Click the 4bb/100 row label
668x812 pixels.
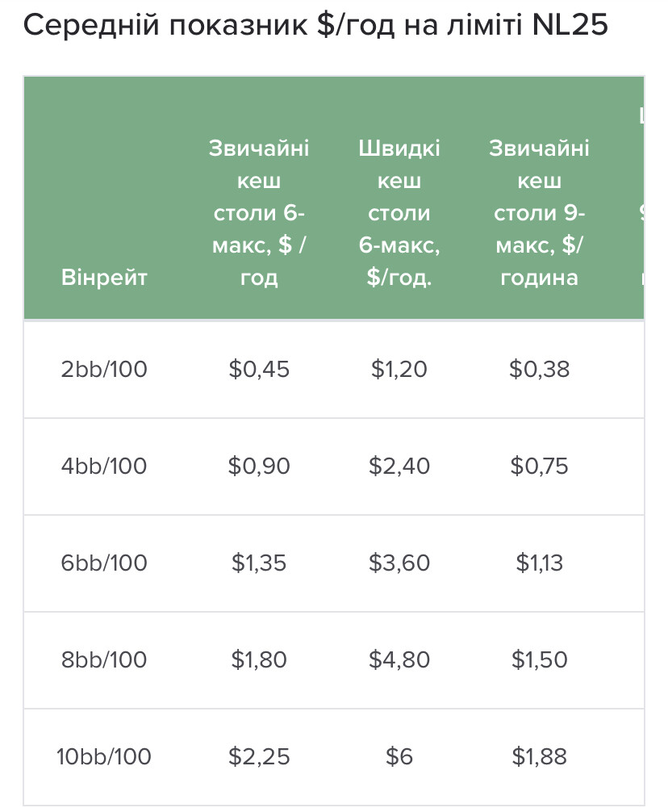(104, 466)
